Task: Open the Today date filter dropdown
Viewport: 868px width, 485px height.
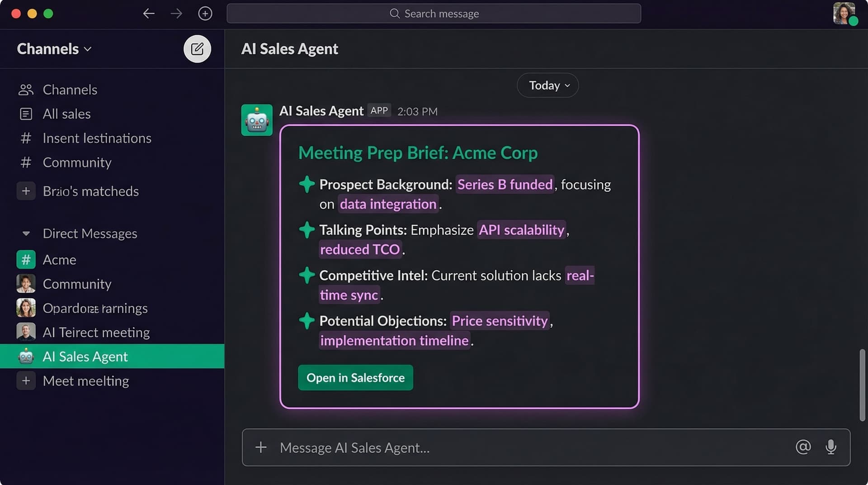Action: (x=547, y=85)
